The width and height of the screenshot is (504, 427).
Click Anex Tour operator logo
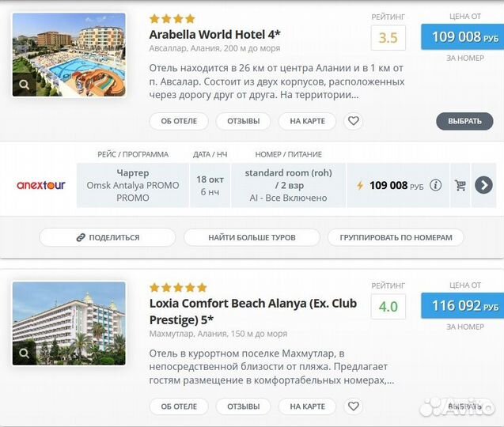[x=41, y=186]
